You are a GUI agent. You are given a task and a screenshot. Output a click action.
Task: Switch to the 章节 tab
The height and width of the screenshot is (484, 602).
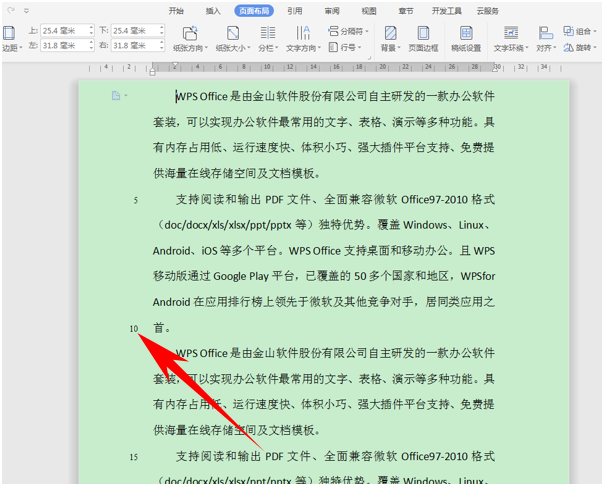pyautogui.click(x=406, y=11)
